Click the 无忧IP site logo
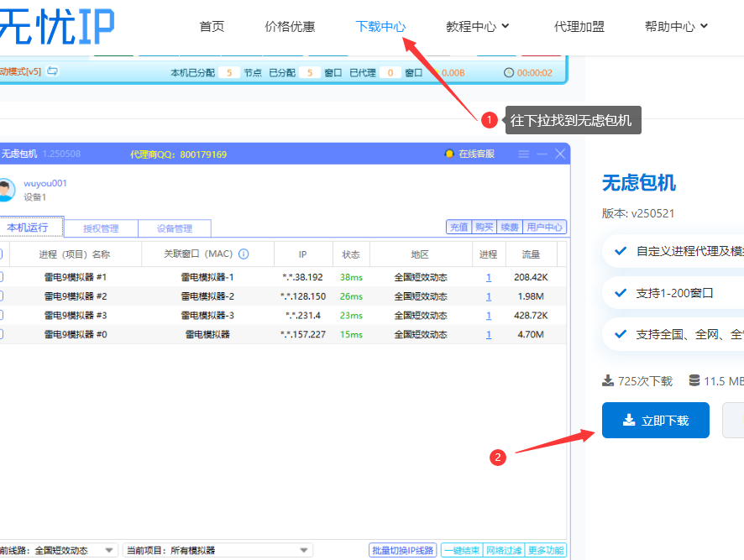 [59, 25]
